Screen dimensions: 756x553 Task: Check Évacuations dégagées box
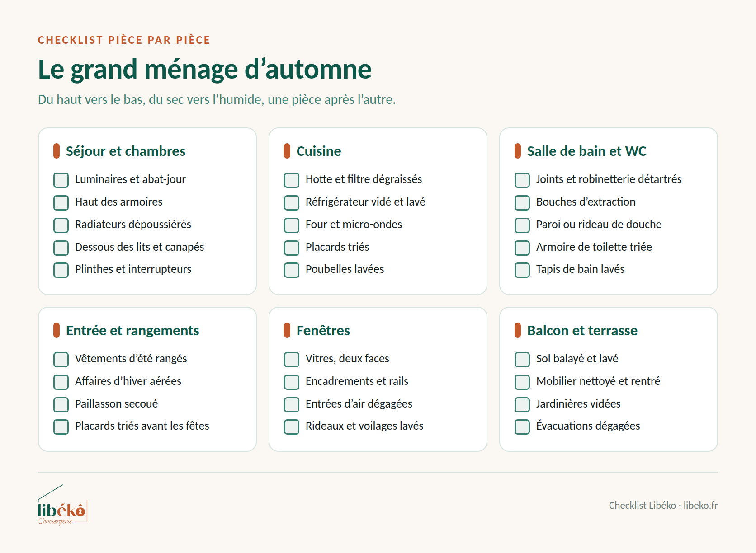(522, 426)
